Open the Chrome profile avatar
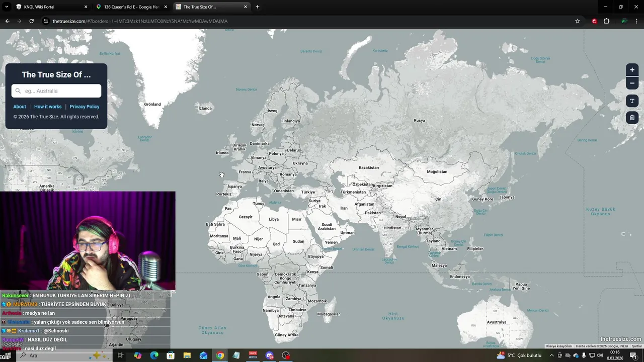 624,21
